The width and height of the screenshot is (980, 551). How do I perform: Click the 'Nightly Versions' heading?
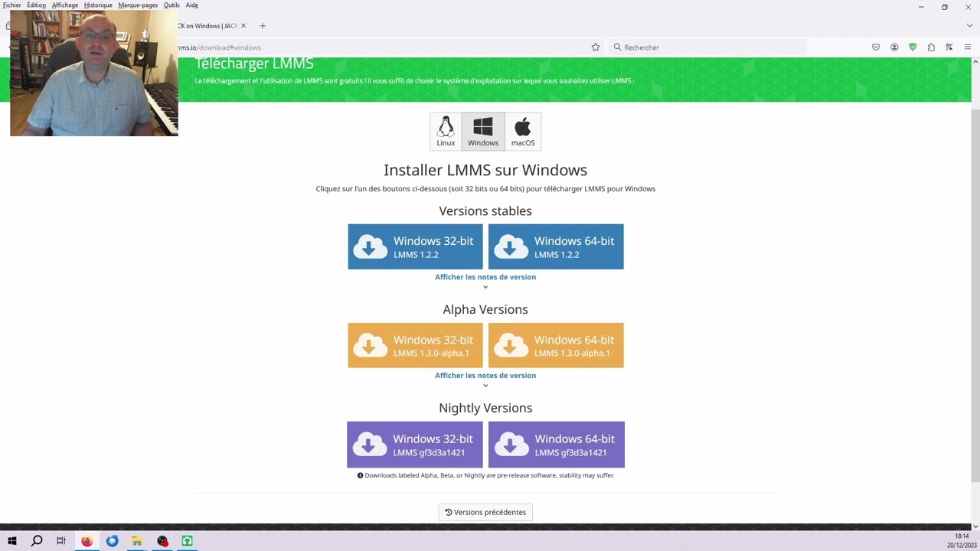[485, 408]
